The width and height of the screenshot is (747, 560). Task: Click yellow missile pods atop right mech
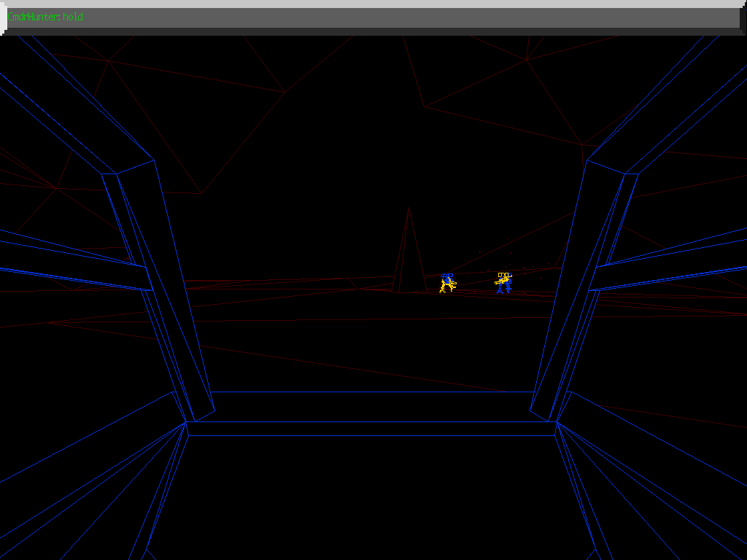pyautogui.click(x=503, y=275)
